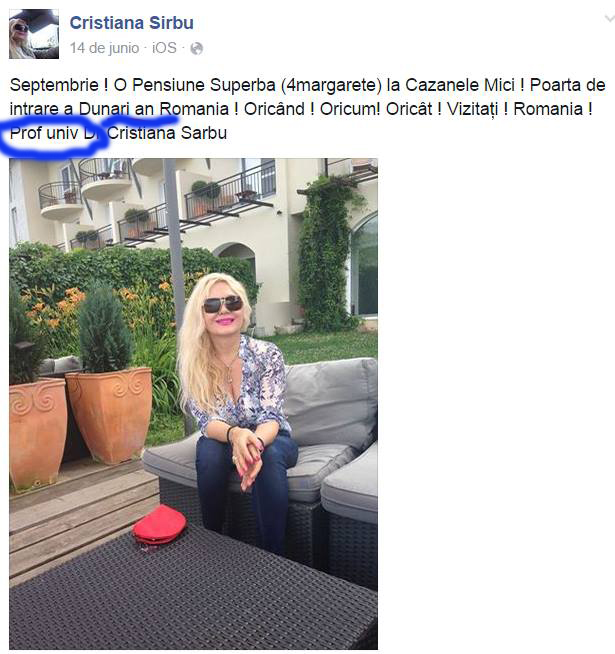The width and height of the screenshot is (615, 654).
Task: Click the "Cristiana Sarbu" signature text
Action: [x=167, y=133]
